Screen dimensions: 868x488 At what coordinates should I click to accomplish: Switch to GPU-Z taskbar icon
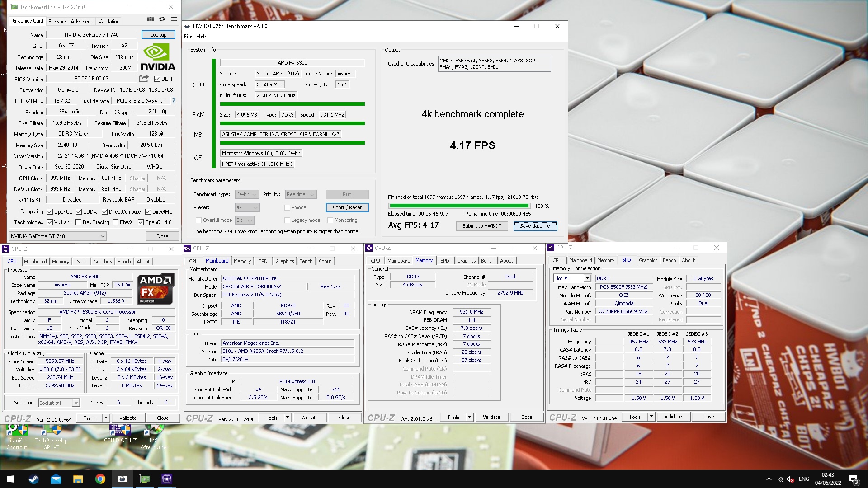144,479
